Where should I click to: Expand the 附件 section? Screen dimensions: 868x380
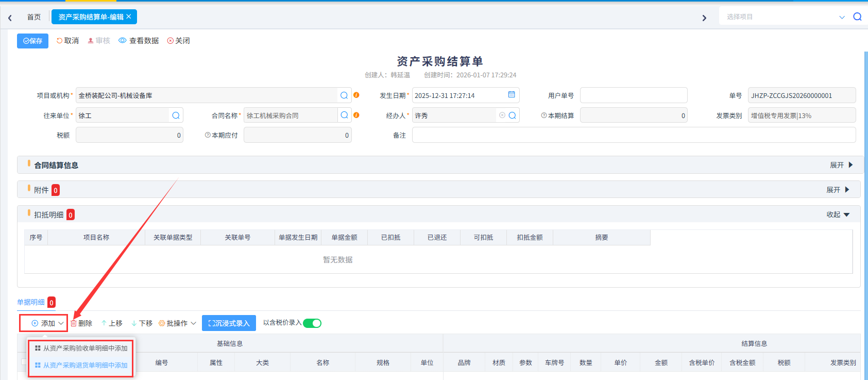click(x=838, y=190)
